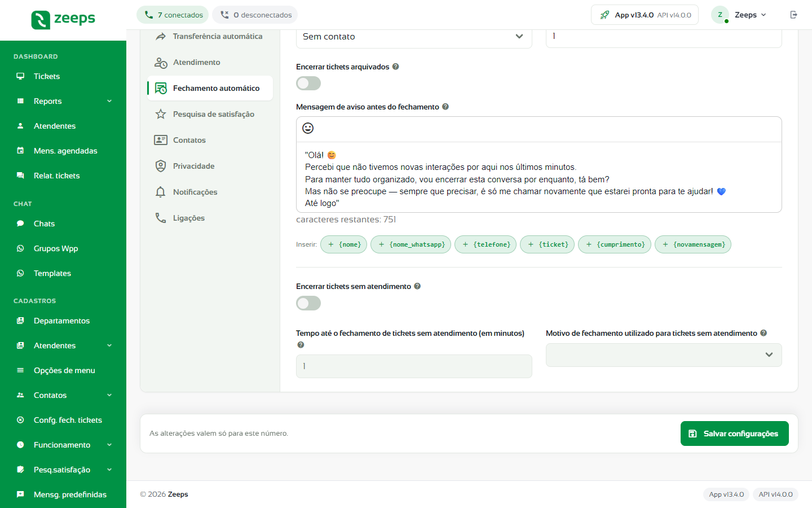812x508 pixels.
Task: Click the Mensg. predefinidas message icon
Action: point(20,494)
